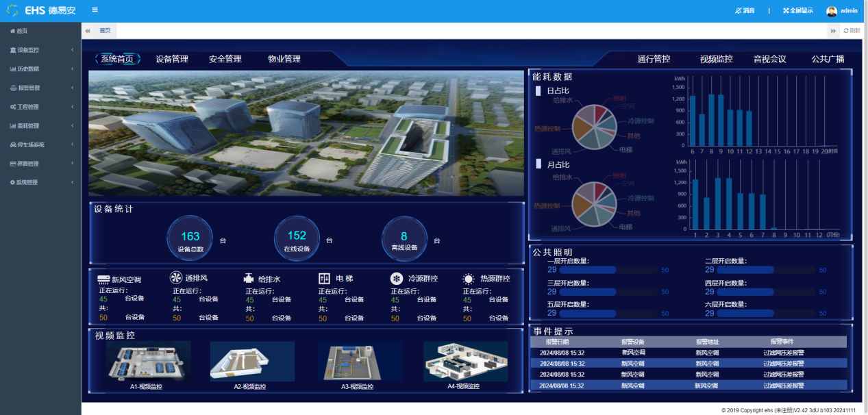Open the A1-视频监控 thumbnail
This screenshot has height=415, width=868.
148,361
